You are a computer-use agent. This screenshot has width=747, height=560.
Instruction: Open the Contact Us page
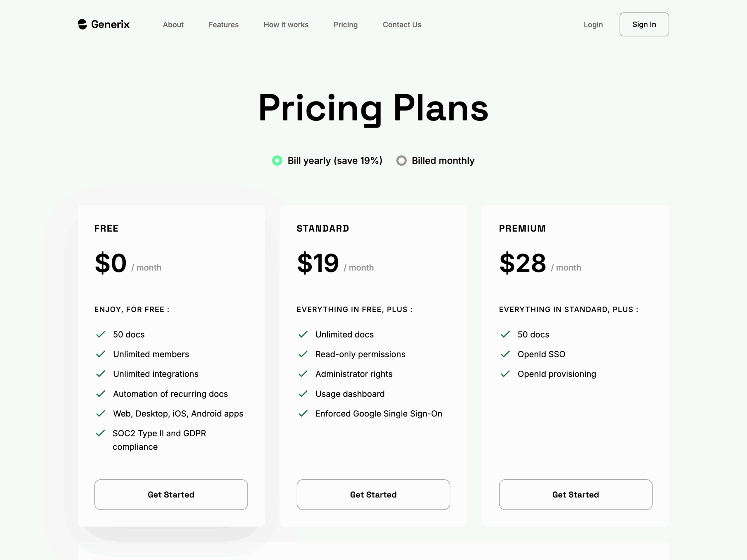[402, 24]
